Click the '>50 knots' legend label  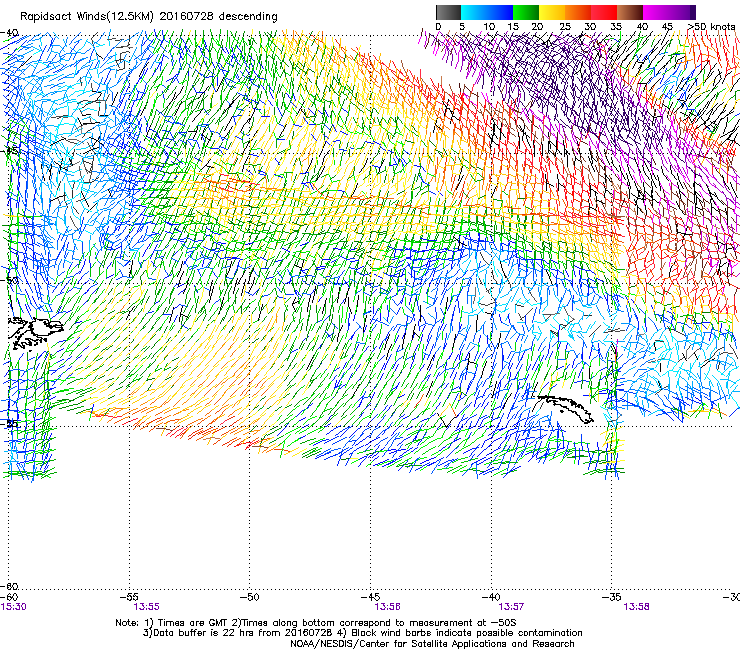[711, 26]
